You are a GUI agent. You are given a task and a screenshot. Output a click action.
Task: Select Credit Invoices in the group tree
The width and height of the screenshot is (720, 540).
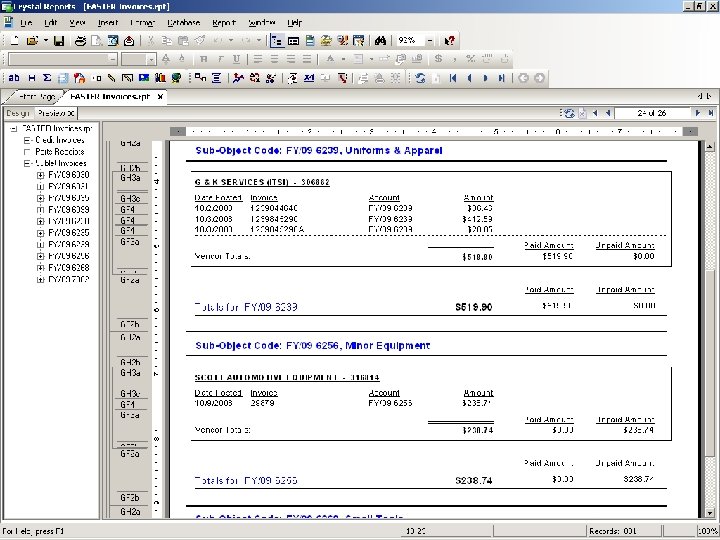click(60, 140)
